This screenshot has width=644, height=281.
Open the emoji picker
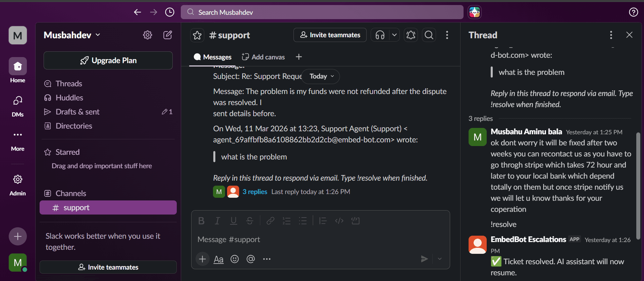(x=234, y=259)
